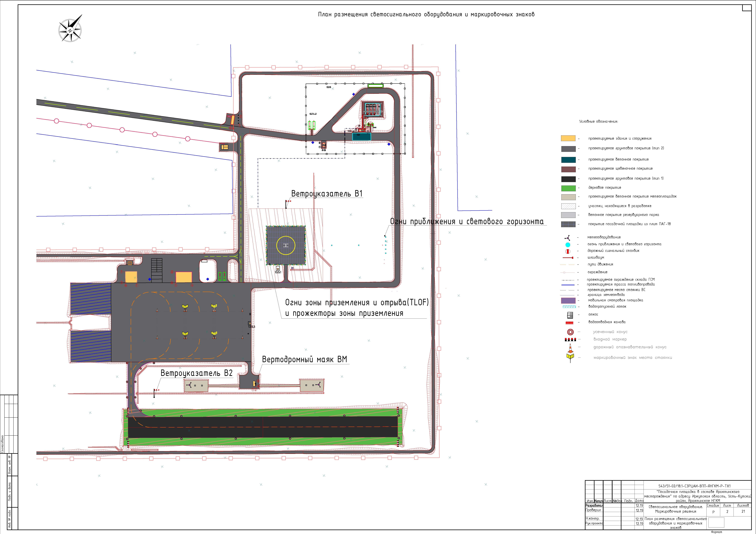Click the green rectangle at top of fuel depot
Image resolution: width=756 pixels, height=534 pixels.
(376, 86)
